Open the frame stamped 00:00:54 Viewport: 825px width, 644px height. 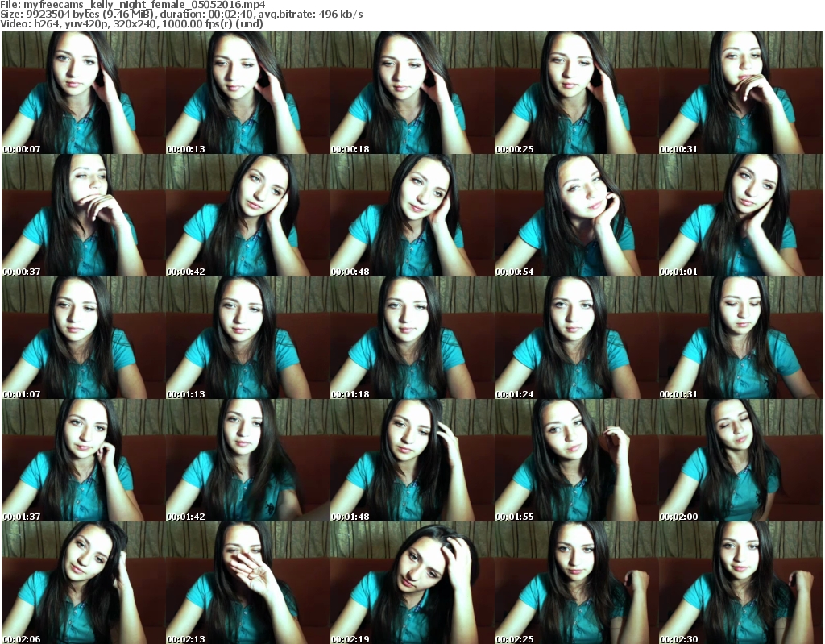click(x=576, y=215)
